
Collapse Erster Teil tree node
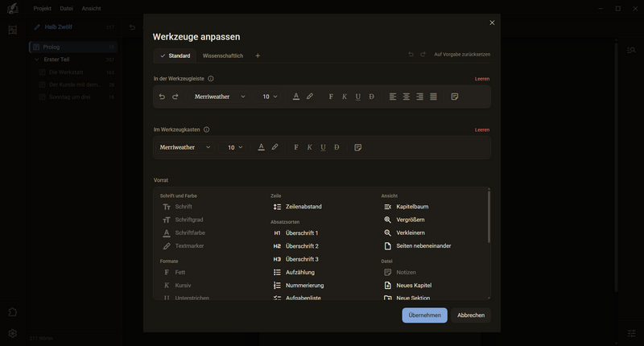(37, 60)
